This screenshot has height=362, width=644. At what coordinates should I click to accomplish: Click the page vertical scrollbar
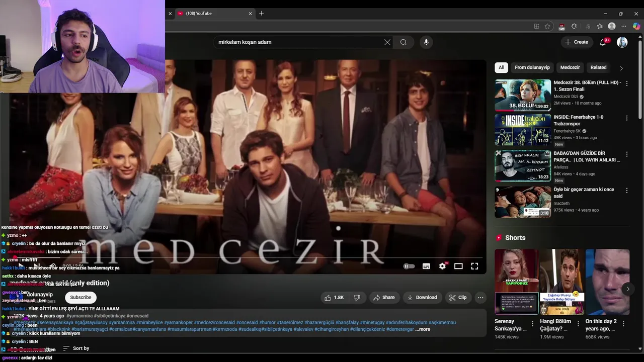640,80
